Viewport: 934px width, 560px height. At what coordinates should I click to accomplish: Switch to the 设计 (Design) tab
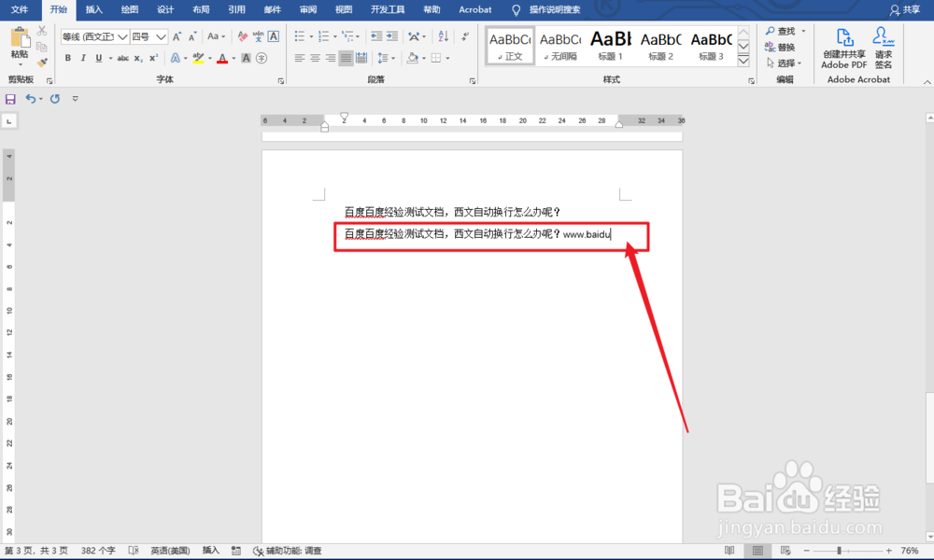165,9
